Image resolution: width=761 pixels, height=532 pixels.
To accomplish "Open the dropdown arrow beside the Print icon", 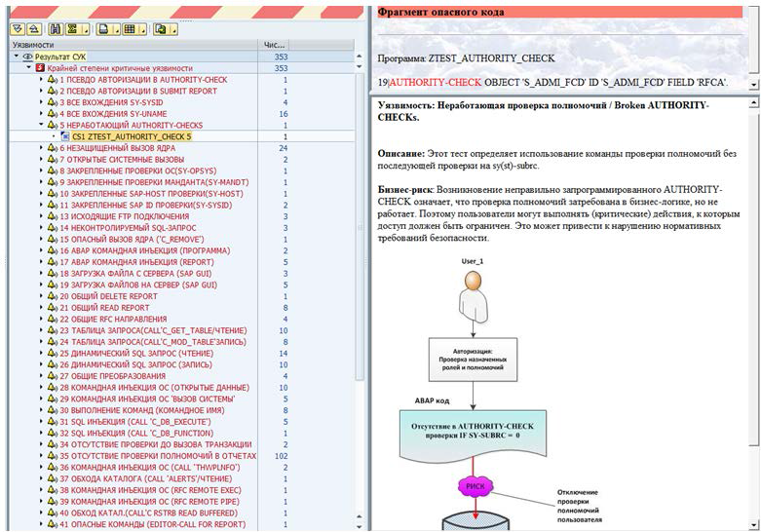I will 117,30.
